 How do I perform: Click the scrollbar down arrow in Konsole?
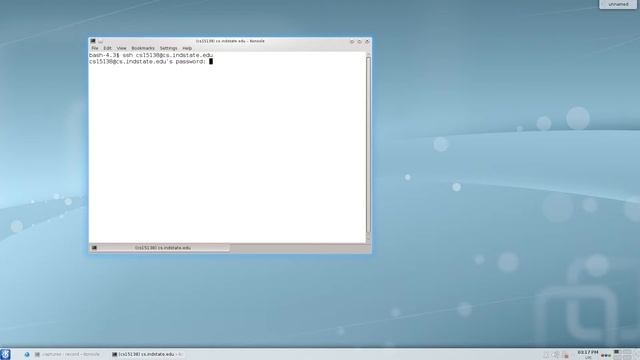click(x=368, y=238)
